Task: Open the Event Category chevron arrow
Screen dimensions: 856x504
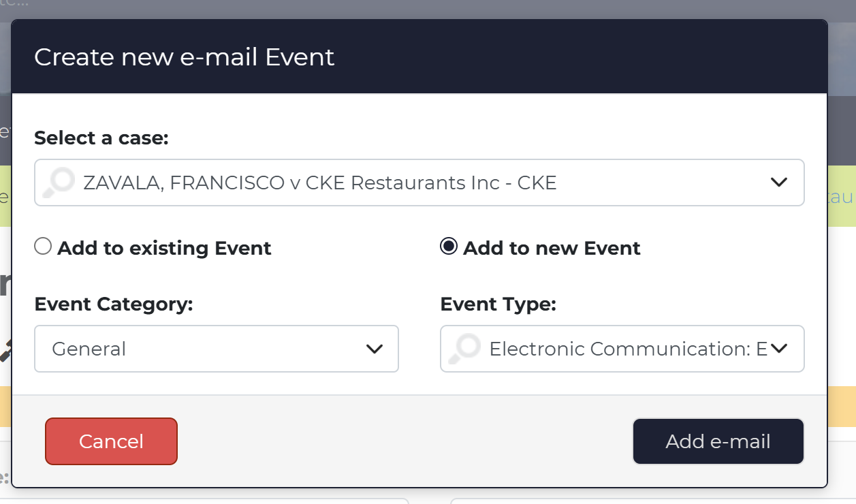Action: (x=375, y=349)
